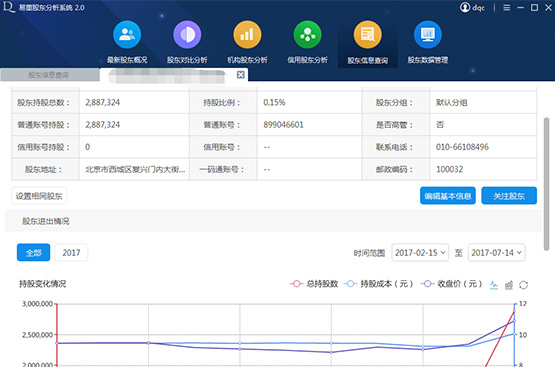Click 信用账号持股 value 0
The image size is (555, 367).
[x=87, y=147]
